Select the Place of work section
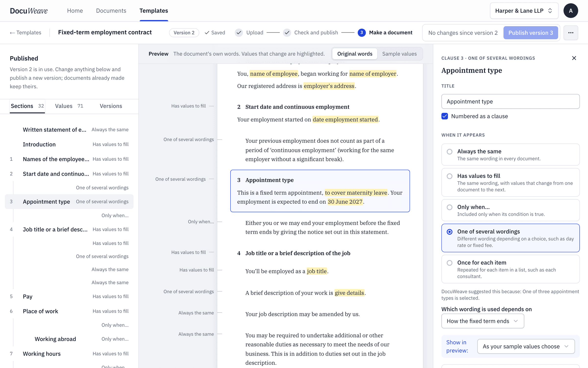The height and width of the screenshot is (368, 588). point(69,311)
